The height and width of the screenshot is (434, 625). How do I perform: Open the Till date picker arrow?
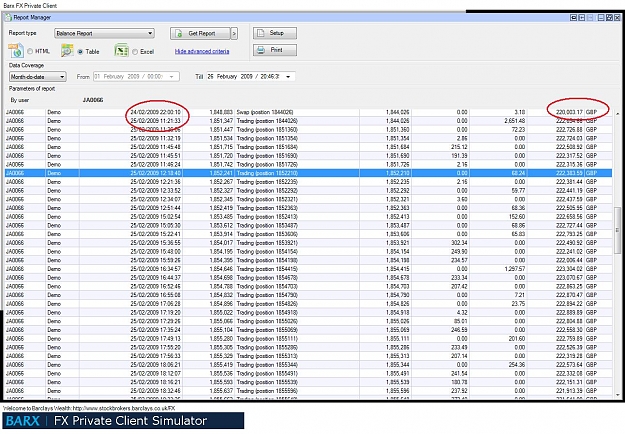288,77
